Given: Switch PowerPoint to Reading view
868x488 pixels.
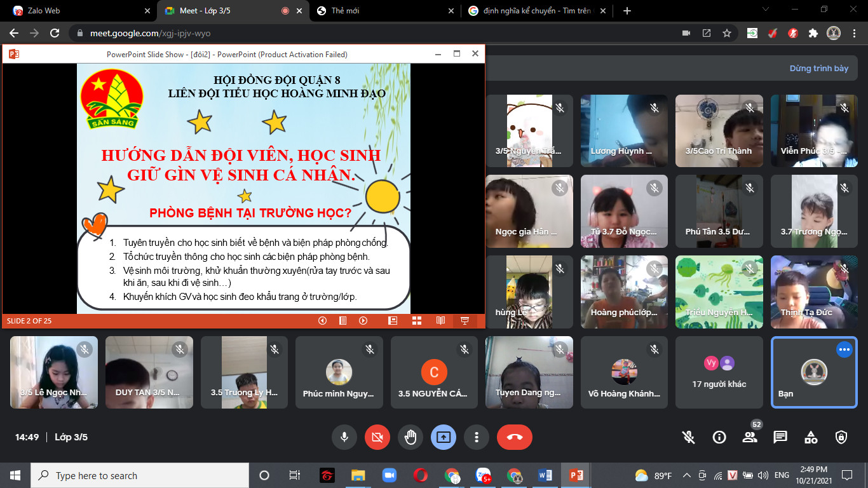Looking at the screenshot, I should click(440, 321).
